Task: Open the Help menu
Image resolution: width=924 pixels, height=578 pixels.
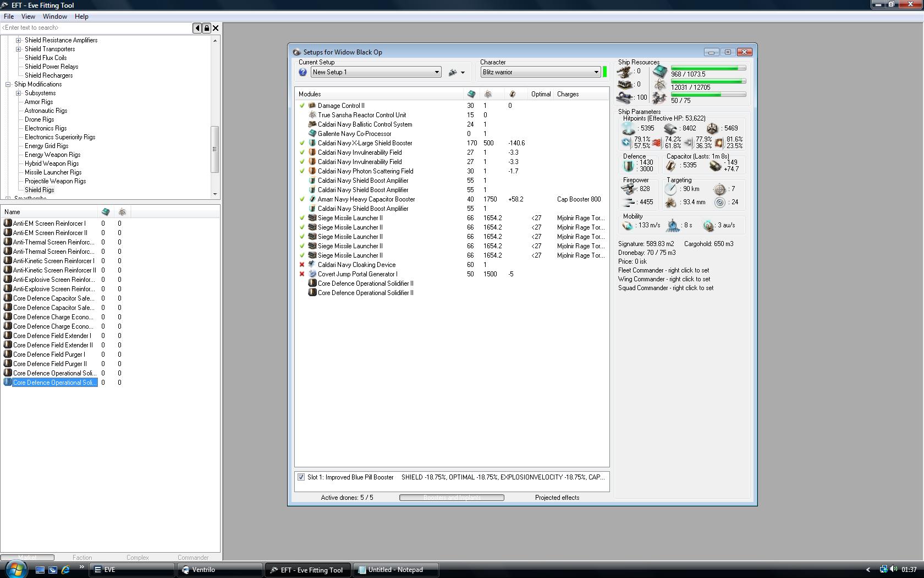Action: point(81,17)
